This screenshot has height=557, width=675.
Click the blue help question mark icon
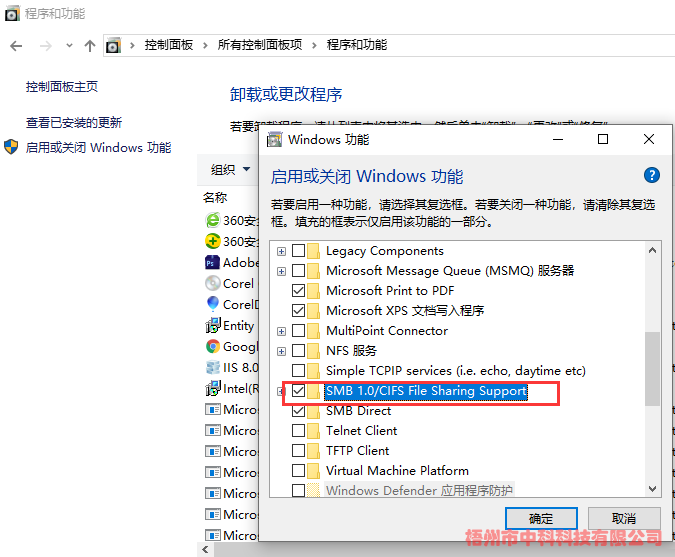[652, 176]
